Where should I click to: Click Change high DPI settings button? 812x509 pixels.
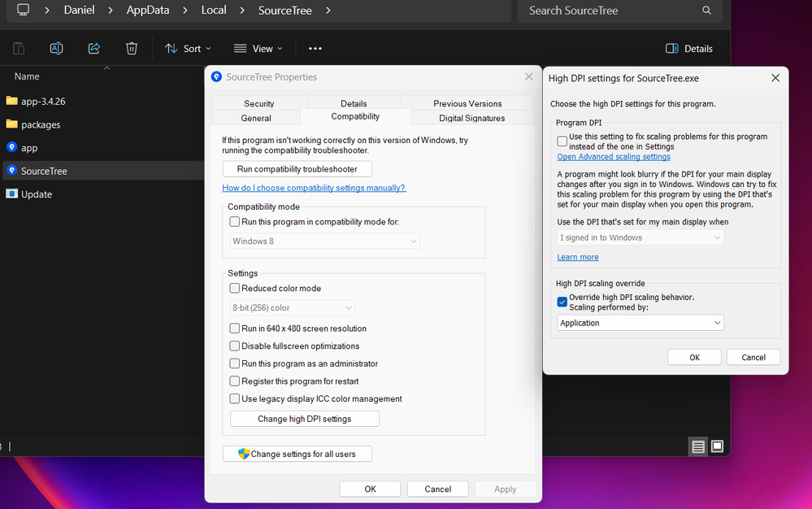pyautogui.click(x=305, y=419)
